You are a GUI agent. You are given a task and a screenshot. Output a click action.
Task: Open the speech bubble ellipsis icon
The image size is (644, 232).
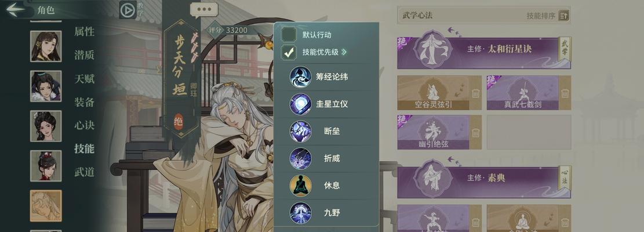(x=204, y=9)
